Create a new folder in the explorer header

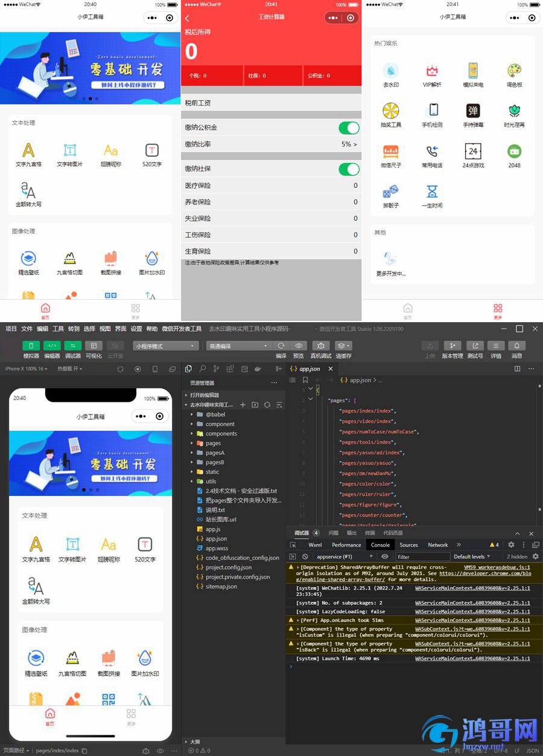coord(255,405)
